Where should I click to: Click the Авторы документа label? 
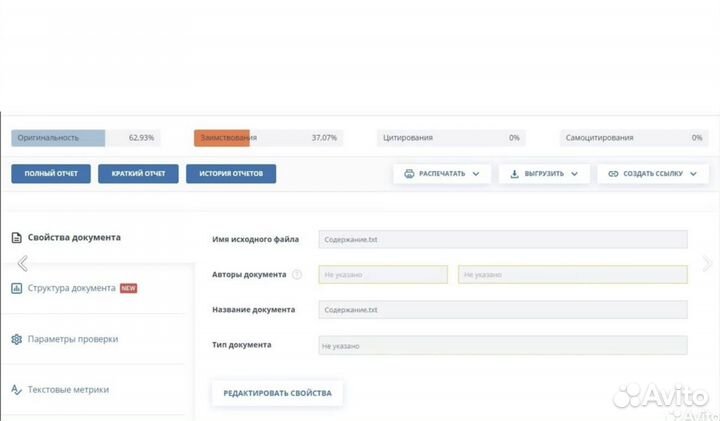tap(249, 275)
